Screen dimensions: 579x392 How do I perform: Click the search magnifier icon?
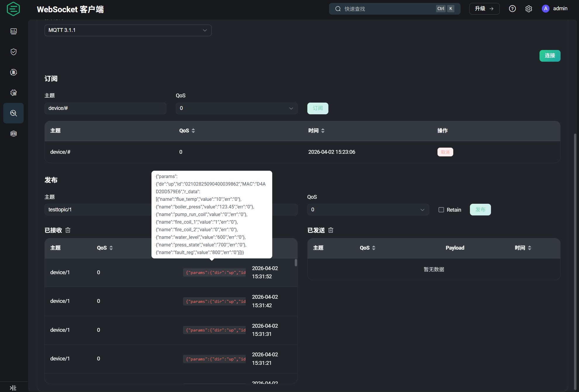point(338,9)
